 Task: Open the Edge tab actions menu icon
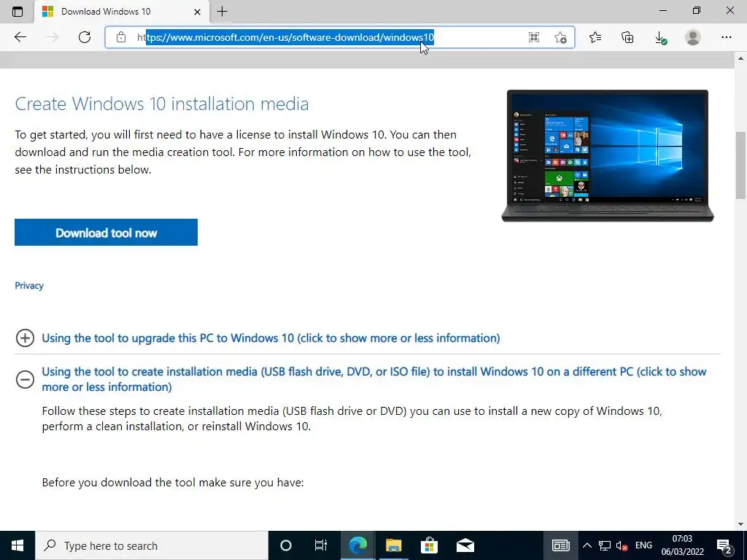tap(18, 12)
